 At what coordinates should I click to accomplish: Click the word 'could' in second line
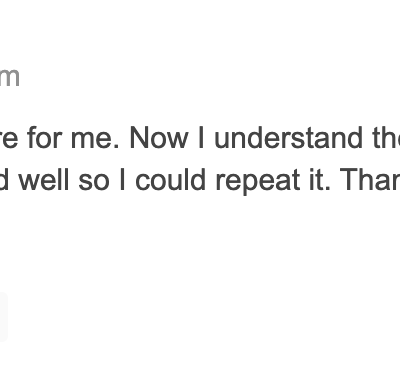(170, 180)
